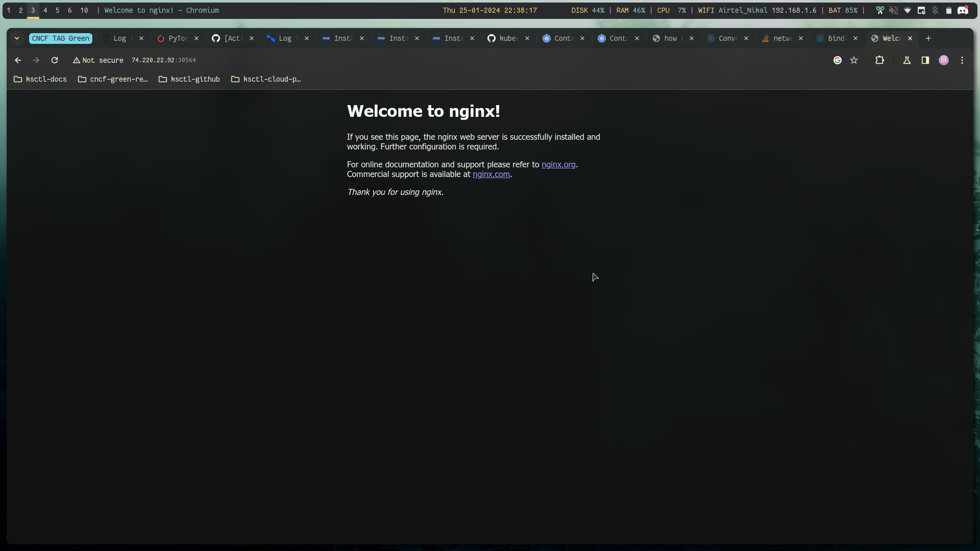Follow the nginx.org link
Image resolution: width=980 pixels, height=551 pixels.
558,164
